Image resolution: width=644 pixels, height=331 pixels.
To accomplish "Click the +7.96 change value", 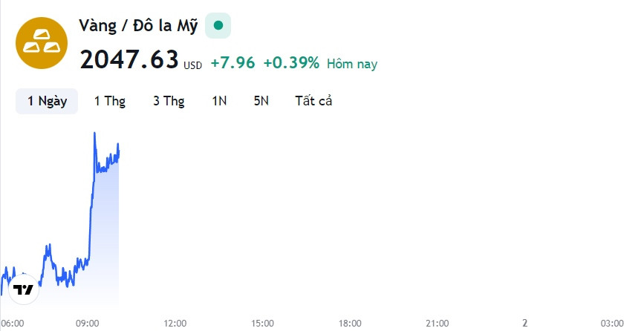I will (233, 63).
